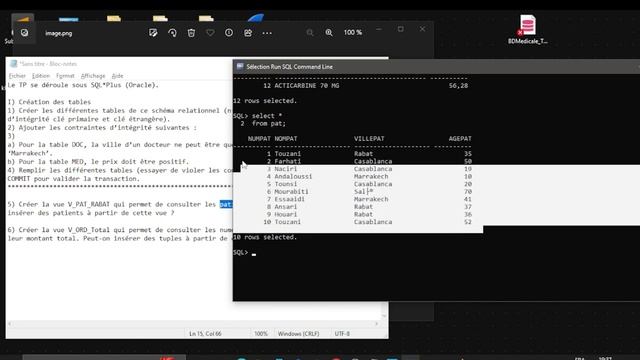Click the '12 rows selected.' text in SQL window

click(265, 101)
